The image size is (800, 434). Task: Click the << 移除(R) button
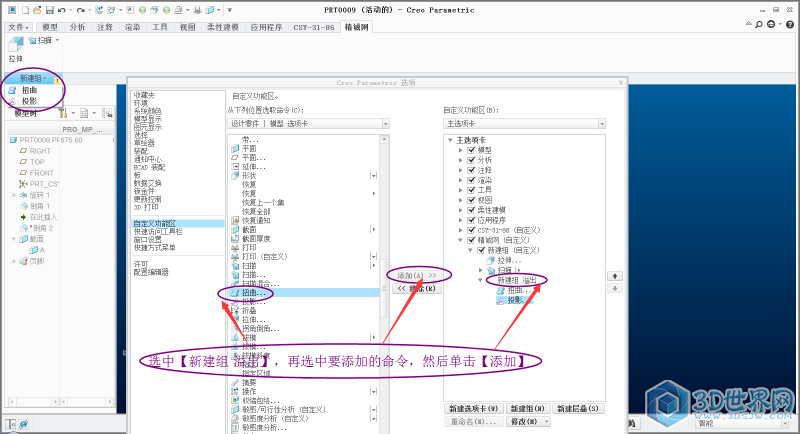[417, 289]
